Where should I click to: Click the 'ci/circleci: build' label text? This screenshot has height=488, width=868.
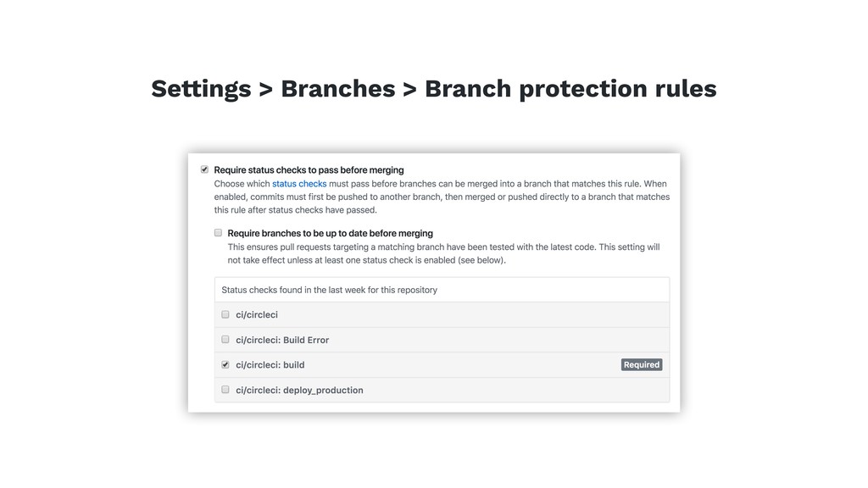[270, 364]
